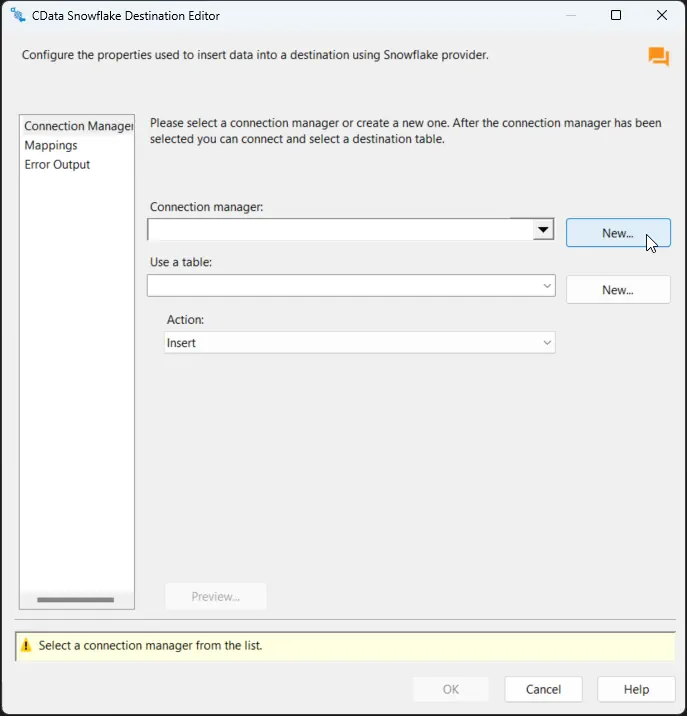This screenshot has height=716, width=687.
Task: Switch to the Mappings page
Action: coord(51,145)
